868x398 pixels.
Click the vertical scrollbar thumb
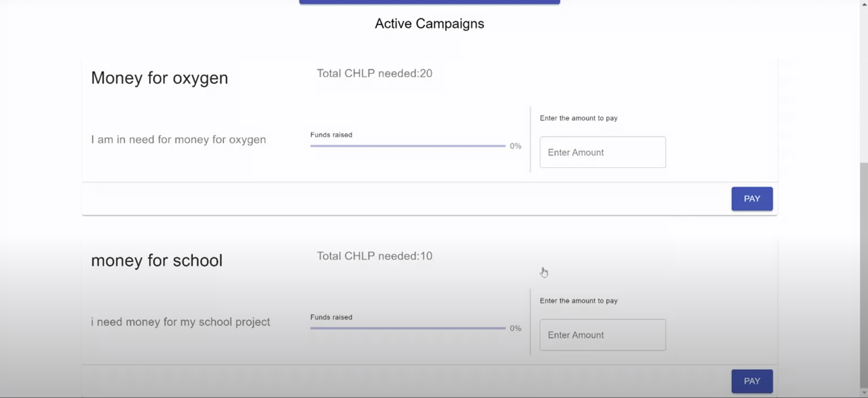pyautogui.click(x=863, y=275)
